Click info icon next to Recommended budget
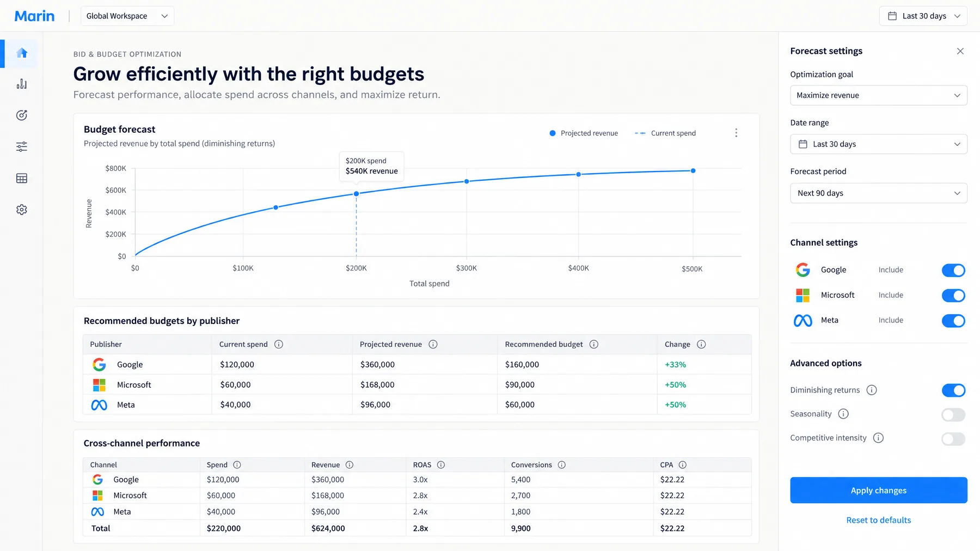 tap(594, 344)
